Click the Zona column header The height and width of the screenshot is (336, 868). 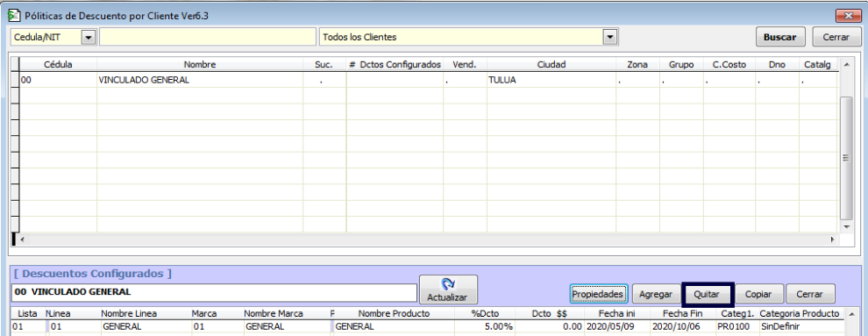coord(637,65)
